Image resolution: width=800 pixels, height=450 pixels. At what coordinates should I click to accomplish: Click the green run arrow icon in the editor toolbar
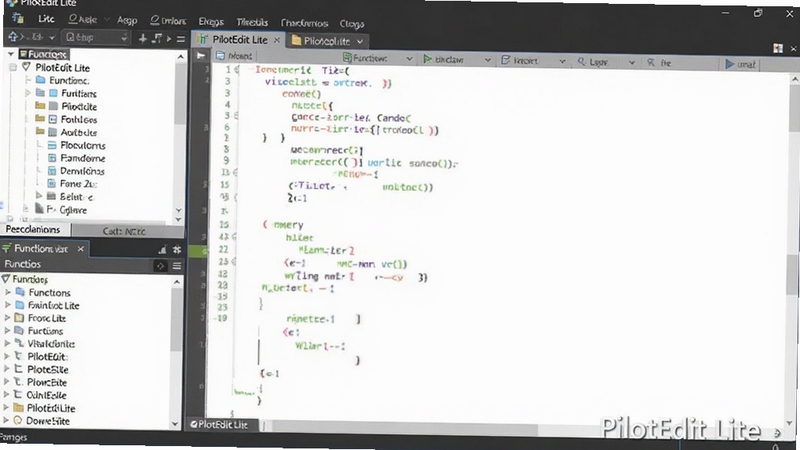[x=428, y=59]
